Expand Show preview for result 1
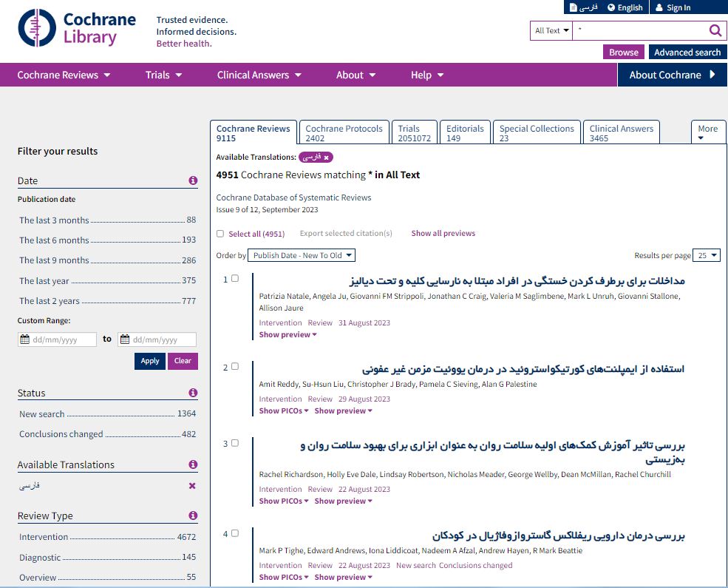This screenshot has width=728, height=588. (288, 334)
